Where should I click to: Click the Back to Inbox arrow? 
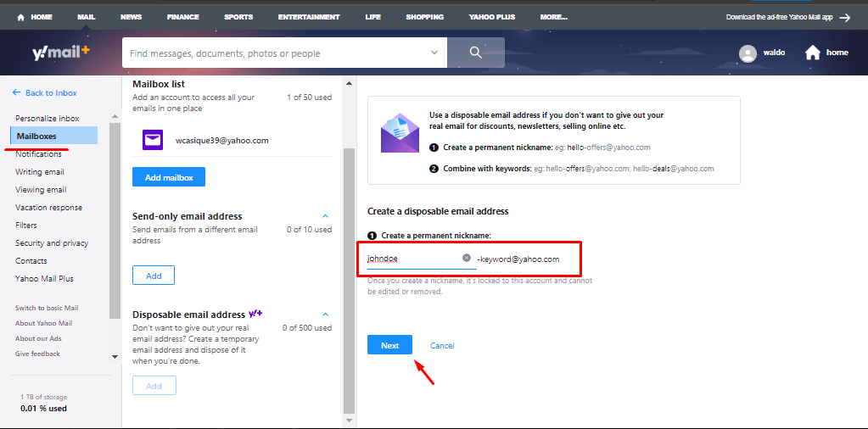[17, 92]
